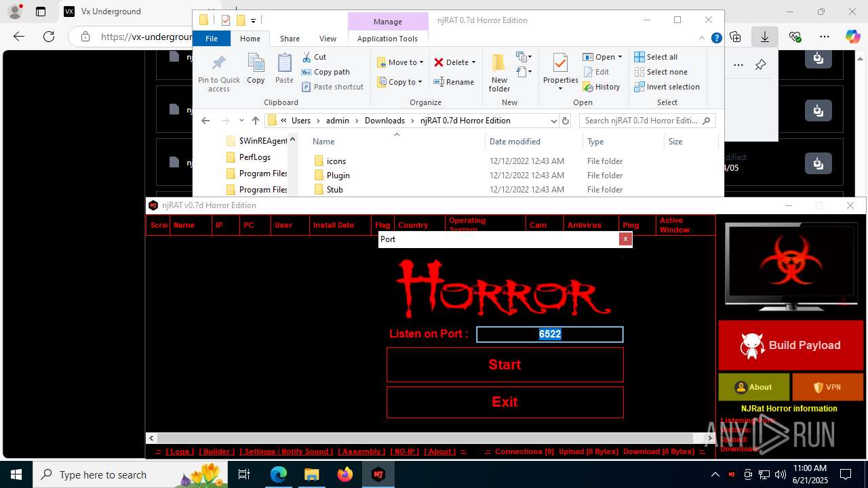The width and height of the screenshot is (868, 488).
Task: Click History in the Open group
Action: 601,87
